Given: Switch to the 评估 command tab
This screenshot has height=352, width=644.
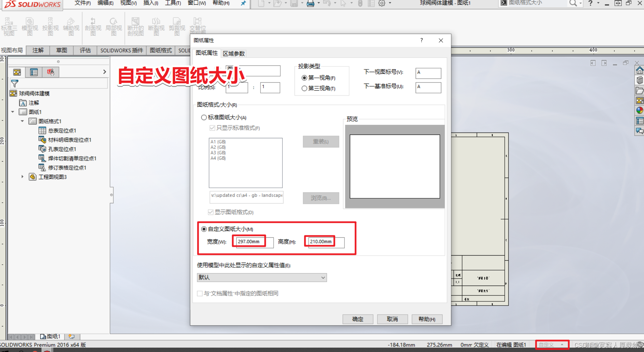Looking at the screenshot, I should (85, 50).
